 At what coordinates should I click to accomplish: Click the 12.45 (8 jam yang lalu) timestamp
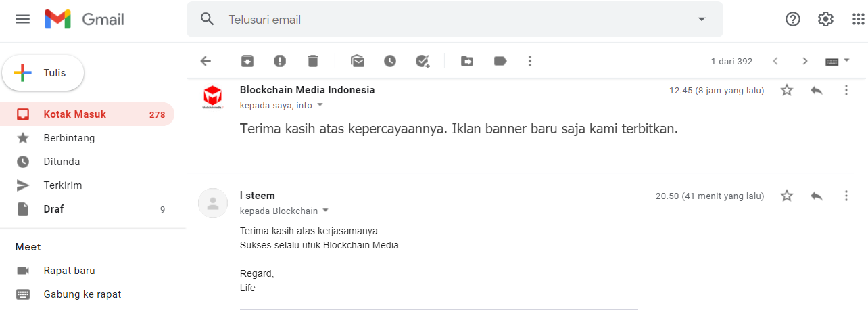pyautogui.click(x=717, y=91)
